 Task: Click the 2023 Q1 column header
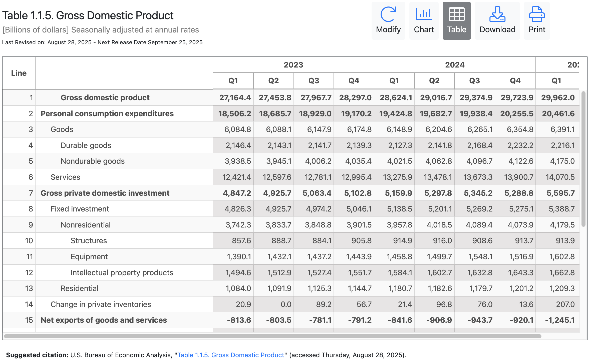(x=233, y=81)
